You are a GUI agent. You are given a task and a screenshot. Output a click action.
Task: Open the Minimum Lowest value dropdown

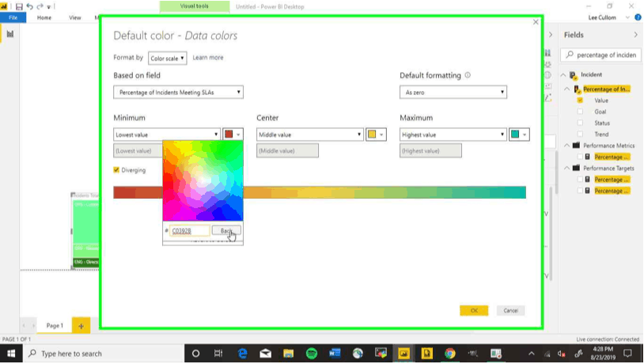pyautogui.click(x=167, y=135)
